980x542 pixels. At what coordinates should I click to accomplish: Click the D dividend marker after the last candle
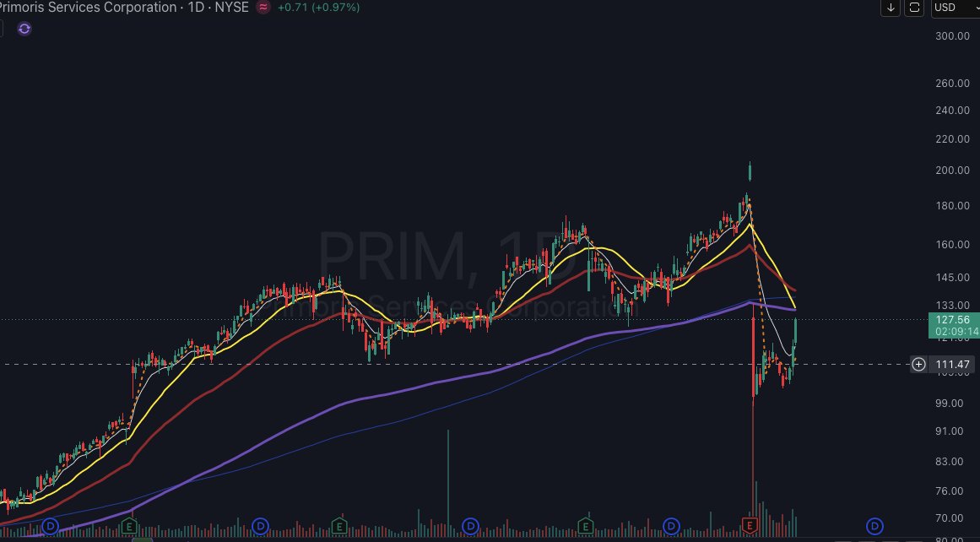pos(874,526)
